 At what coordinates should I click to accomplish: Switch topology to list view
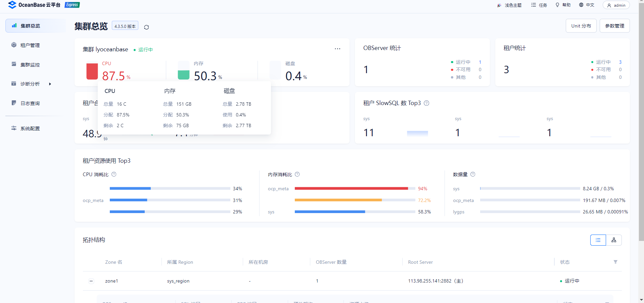tap(598, 240)
